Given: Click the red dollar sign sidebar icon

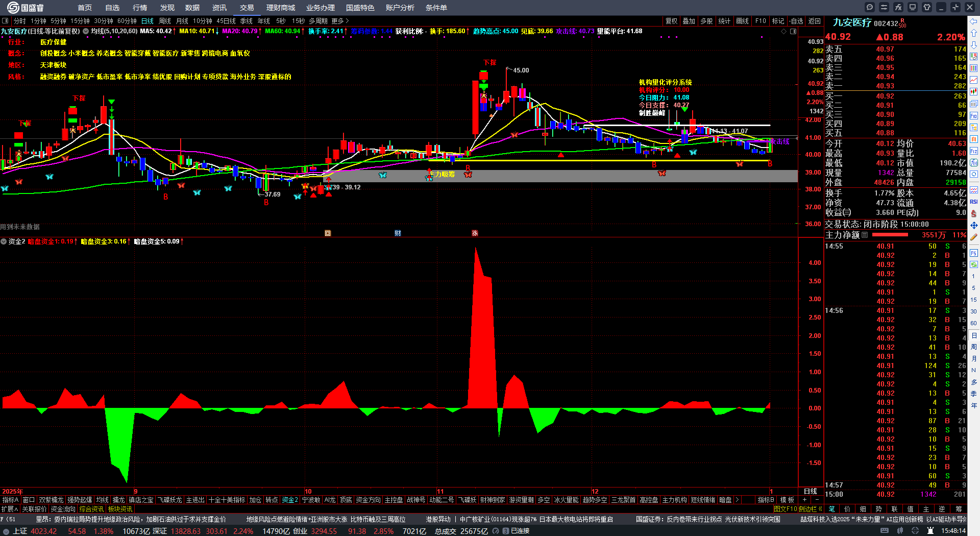Looking at the screenshot, I should pyautogui.click(x=974, y=213).
